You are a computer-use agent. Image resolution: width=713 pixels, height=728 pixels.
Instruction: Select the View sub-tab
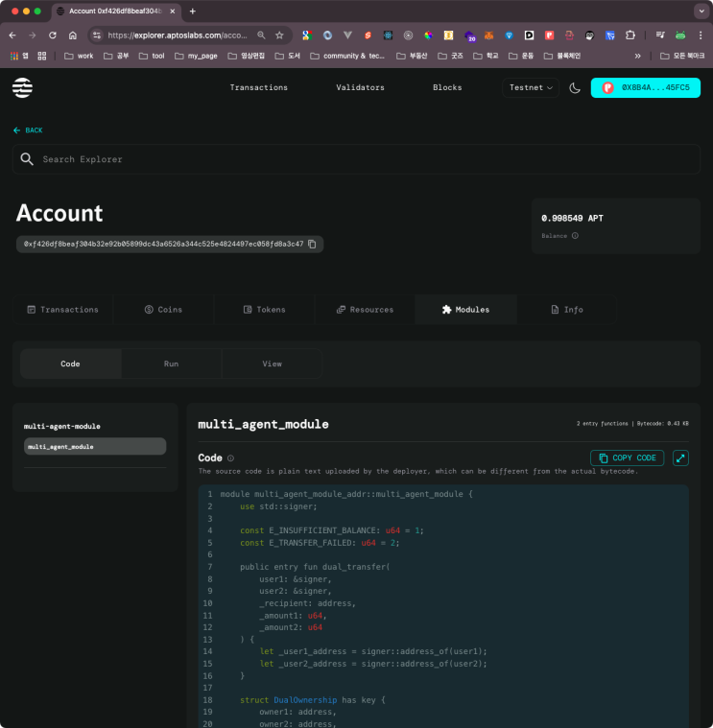point(273,364)
